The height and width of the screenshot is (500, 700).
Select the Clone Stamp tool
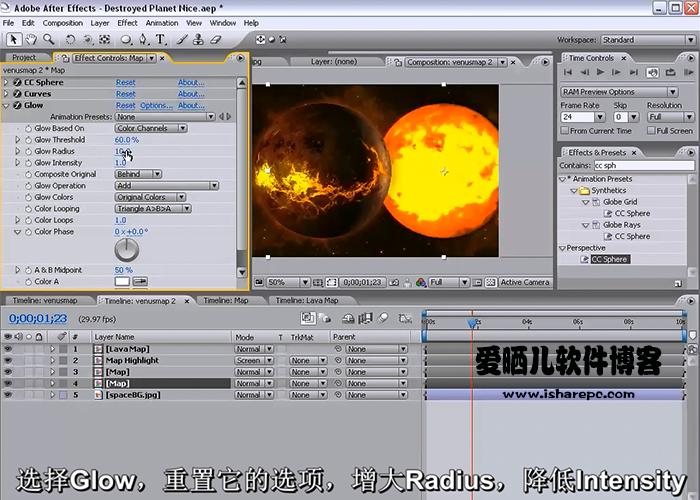click(198, 40)
